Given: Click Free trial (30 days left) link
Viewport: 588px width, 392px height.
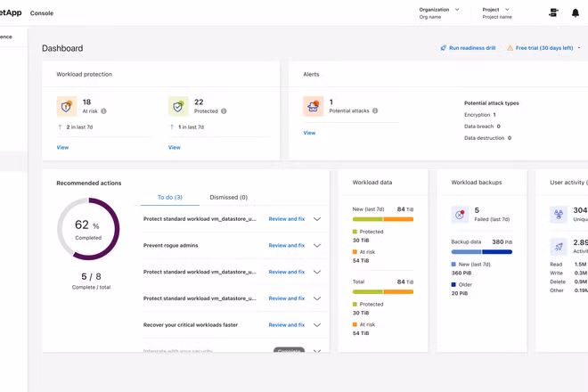Looking at the screenshot, I should (x=544, y=48).
